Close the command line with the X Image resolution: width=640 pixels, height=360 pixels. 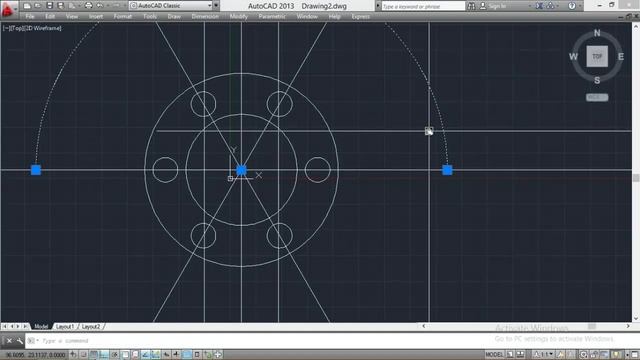coord(9,340)
